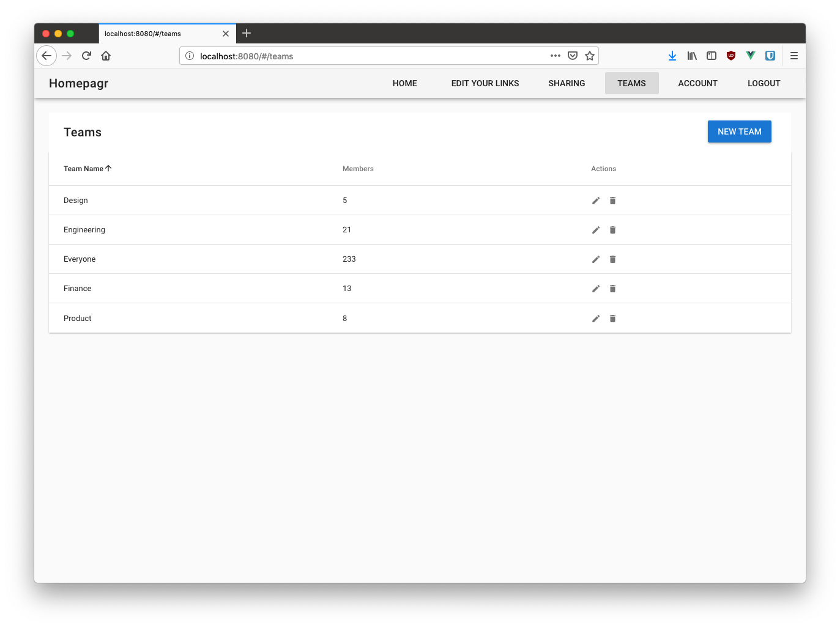Image resolution: width=840 pixels, height=628 pixels.
Task: Click the Teams page heading
Action: [x=83, y=132]
